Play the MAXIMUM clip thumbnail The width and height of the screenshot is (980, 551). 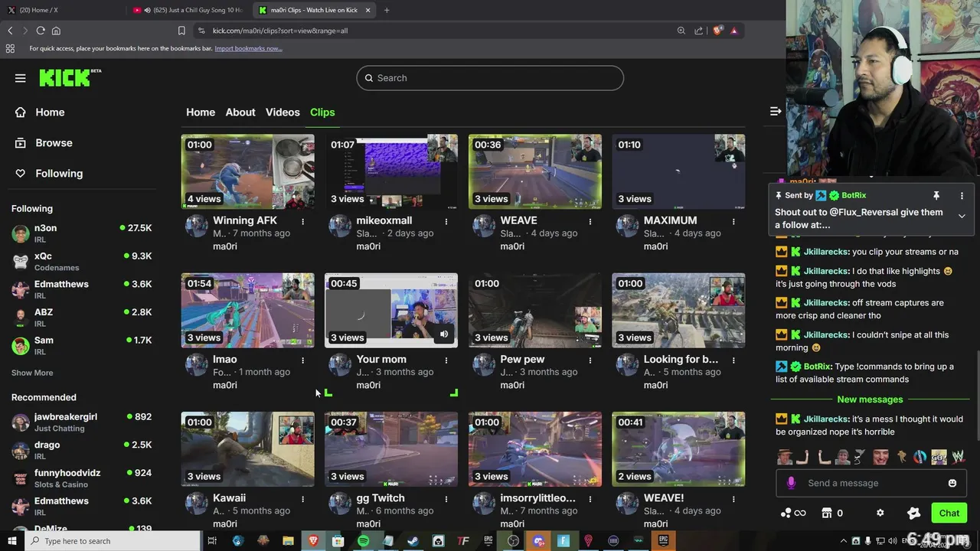678,171
